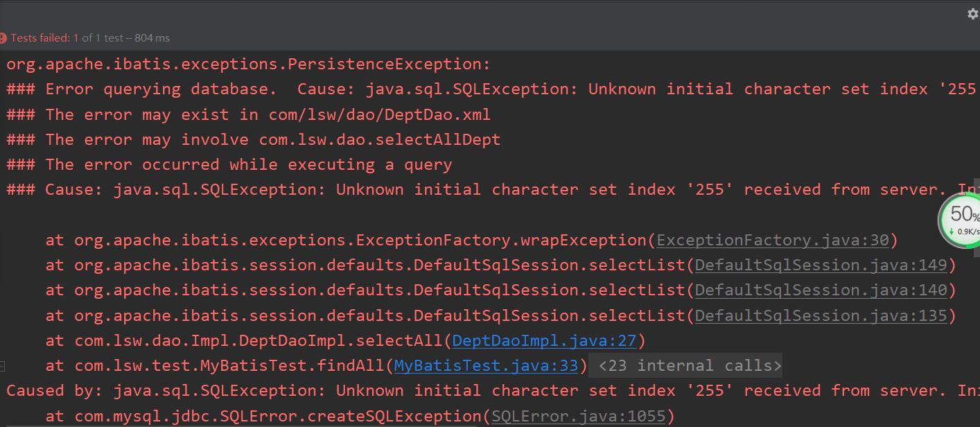This screenshot has height=427, width=980.
Task: Go to MyBatisTest.java:33 link
Action: pos(486,366)
